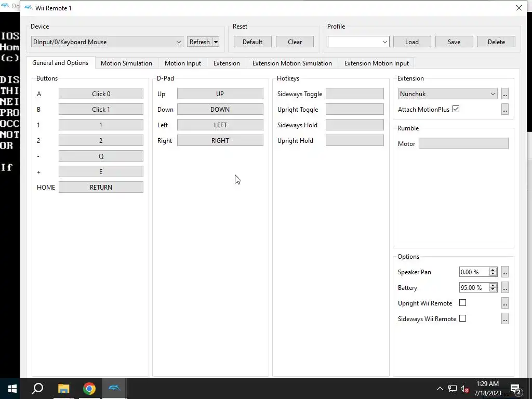Open Upright Wii Remote advanced settings button

pos(504,303)
